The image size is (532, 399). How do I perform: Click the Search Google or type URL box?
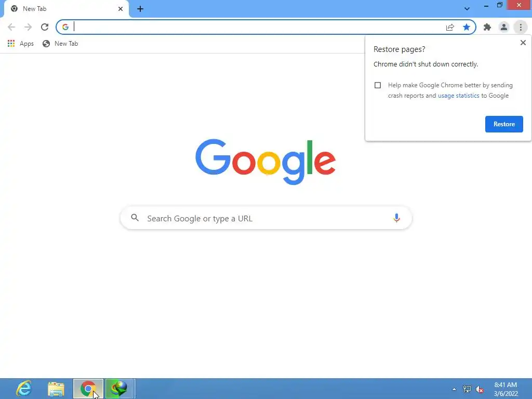click(266, 218)
